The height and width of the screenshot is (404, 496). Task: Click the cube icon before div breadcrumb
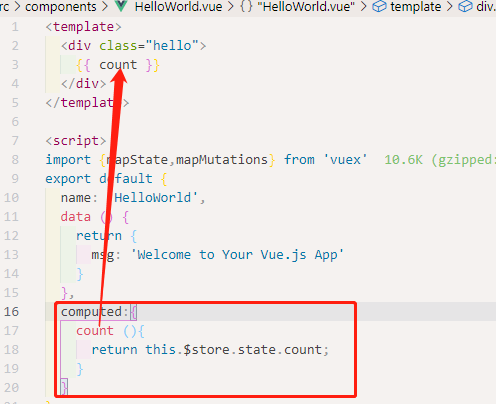(465, 6)
